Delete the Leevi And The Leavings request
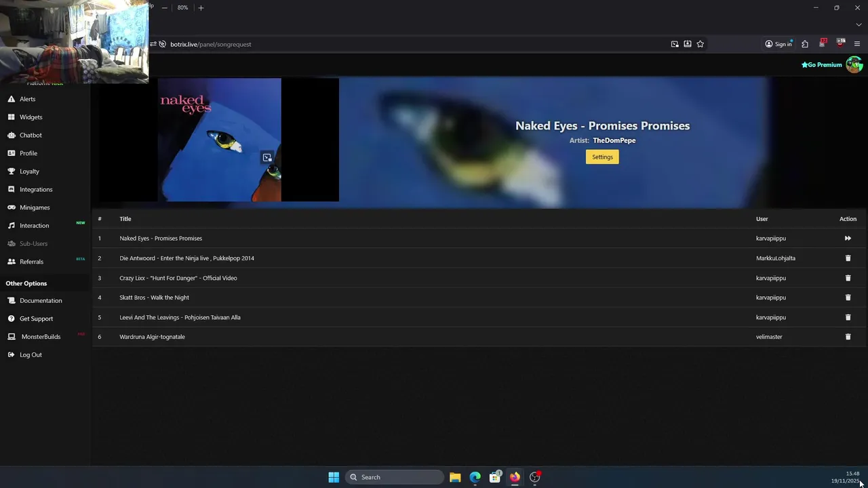Image resolution: width=868 pixels, height=488 pixels. [848, 317]
